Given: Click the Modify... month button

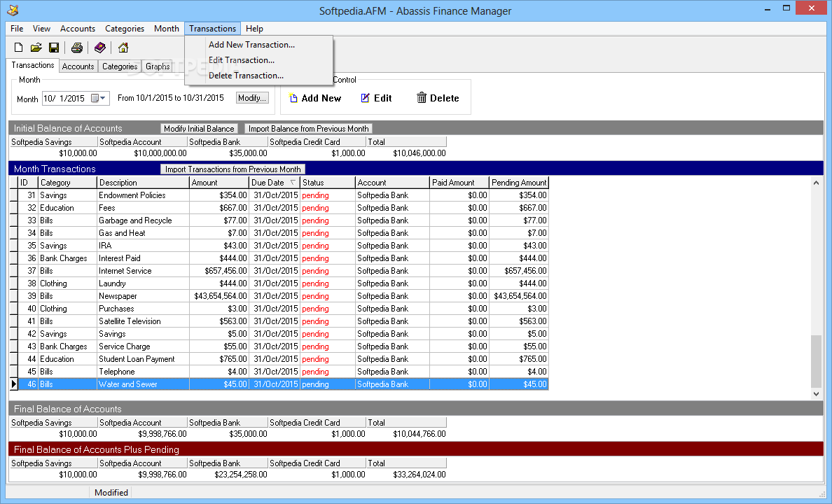Looking at the screenshot, I should (252, 98).
